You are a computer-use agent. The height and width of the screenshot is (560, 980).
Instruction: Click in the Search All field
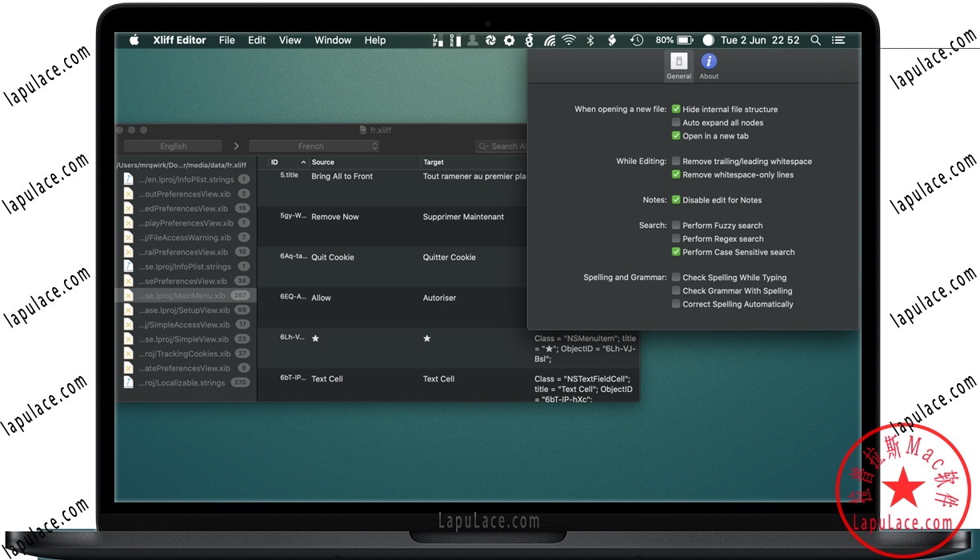pyautogui.click(x=502, y=146)
